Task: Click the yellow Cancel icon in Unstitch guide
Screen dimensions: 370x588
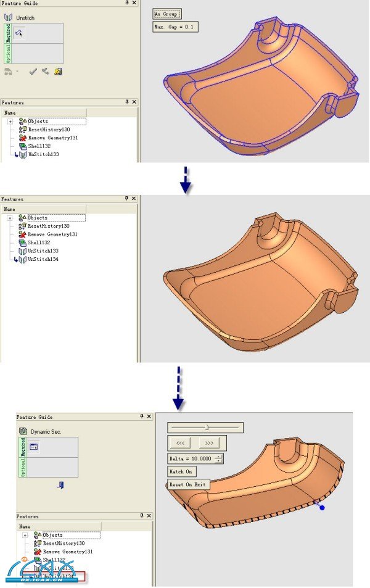Action: coord(58,71)
